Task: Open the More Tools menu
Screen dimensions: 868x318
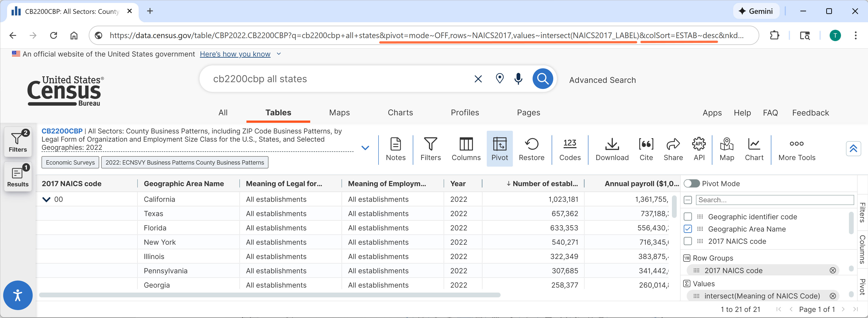Action: click(x=796, y=149)
